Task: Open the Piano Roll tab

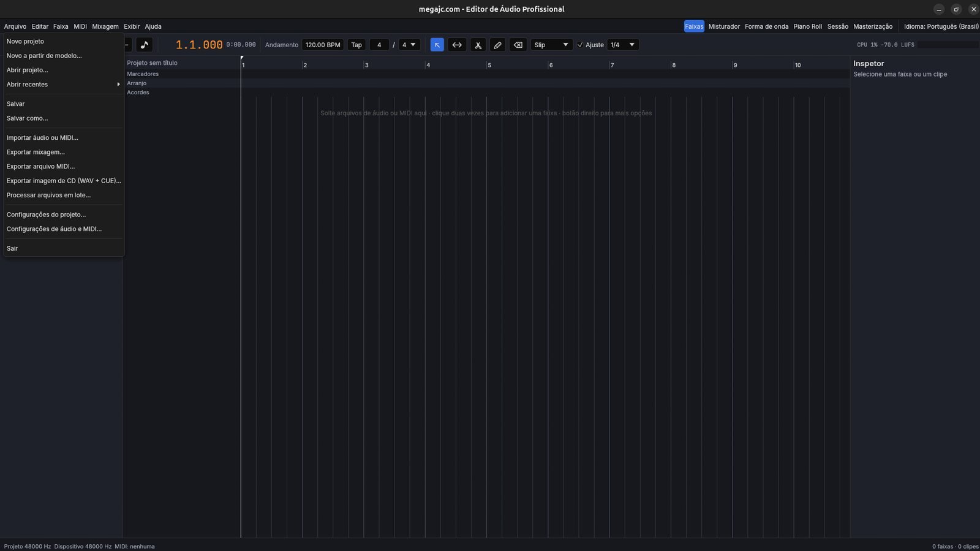Action: pyautogui.click(x=807, y=26)
